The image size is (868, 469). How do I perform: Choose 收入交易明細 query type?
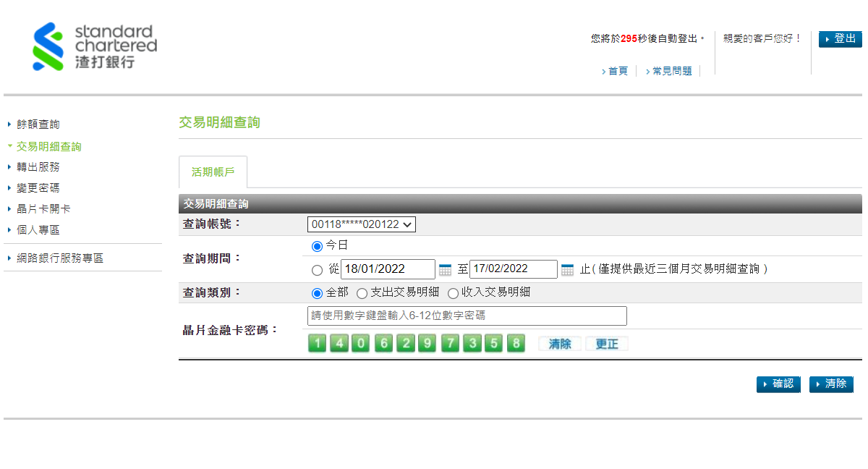[453, 293]
